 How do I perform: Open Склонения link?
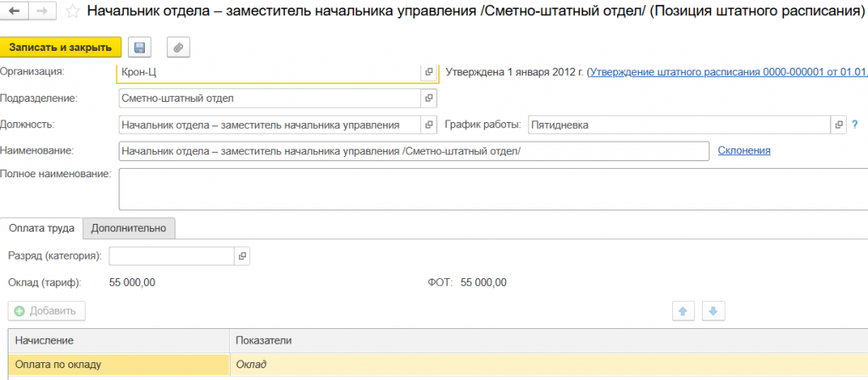tap(744, 150)
